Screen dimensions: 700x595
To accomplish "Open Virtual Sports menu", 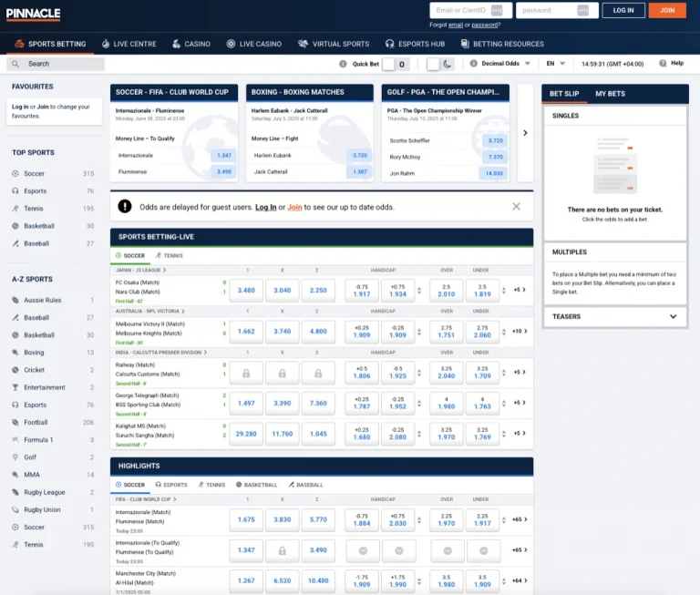I will point(334,44).
